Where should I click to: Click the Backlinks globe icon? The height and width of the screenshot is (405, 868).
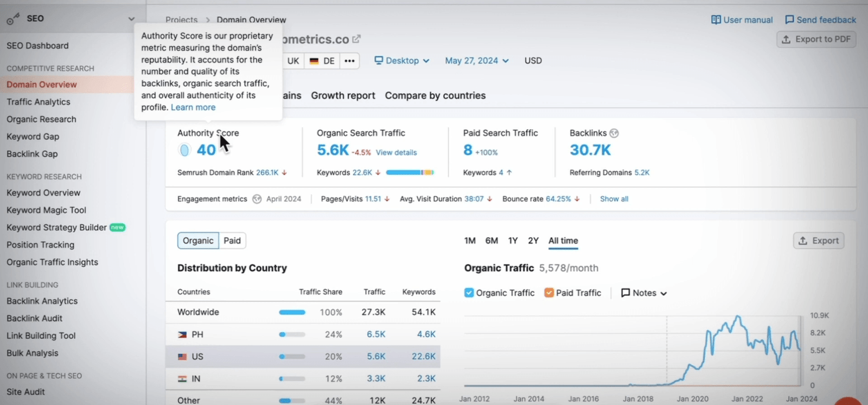pyautogui.click(x=614, y=133)
